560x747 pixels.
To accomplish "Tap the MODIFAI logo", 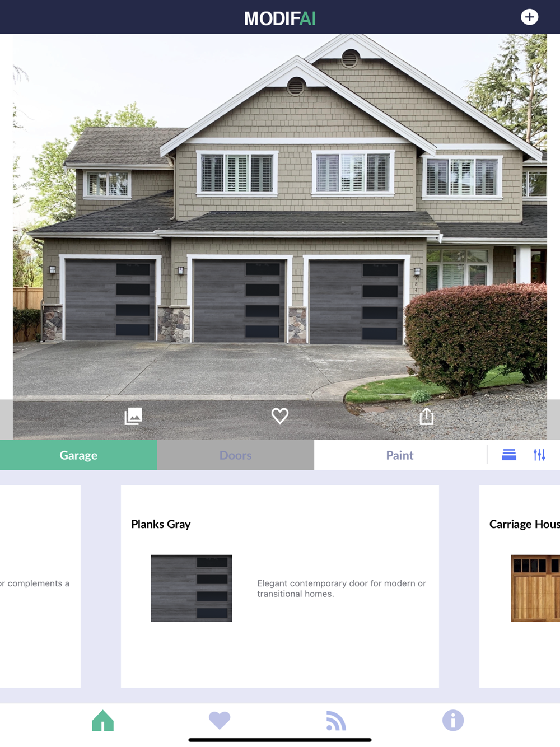I will pos(280,18).
